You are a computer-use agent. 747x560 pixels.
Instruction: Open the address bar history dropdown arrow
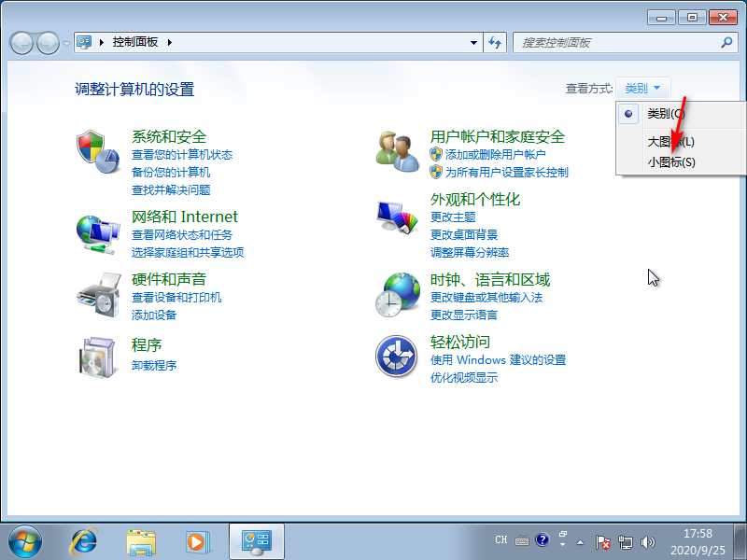click(473, 43)
